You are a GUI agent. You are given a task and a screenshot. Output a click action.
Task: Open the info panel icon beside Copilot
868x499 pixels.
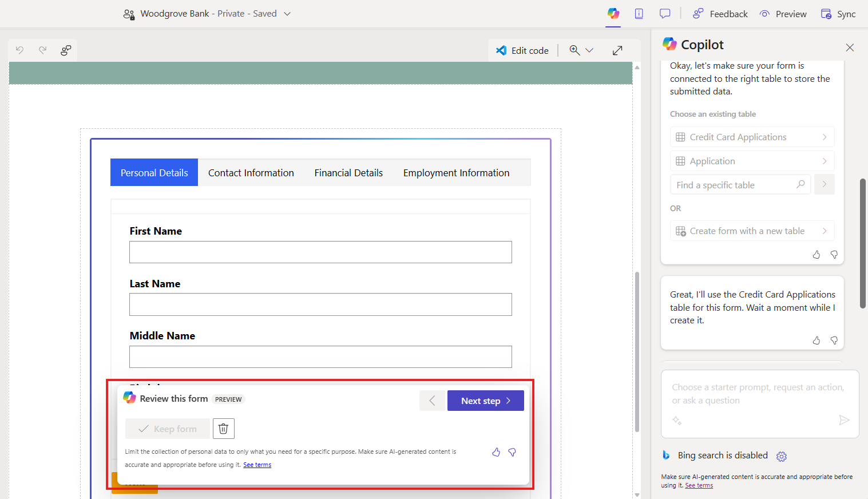pyautogui.click(x=639, y=14)
